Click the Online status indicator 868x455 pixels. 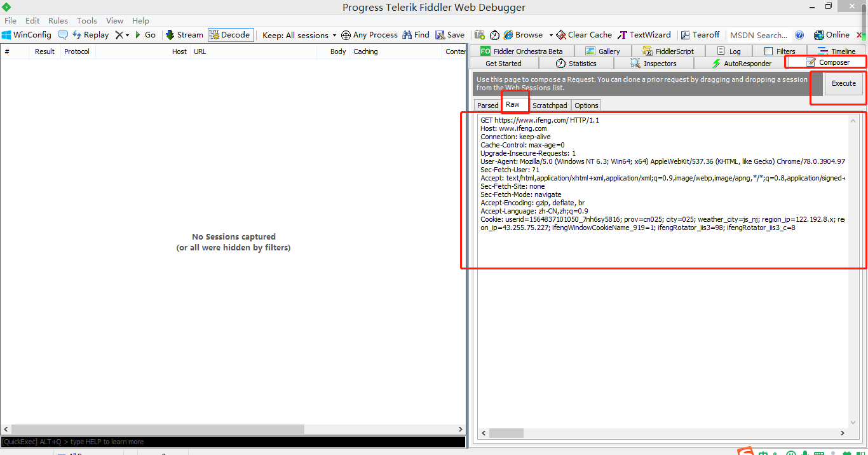coord(832,35)
